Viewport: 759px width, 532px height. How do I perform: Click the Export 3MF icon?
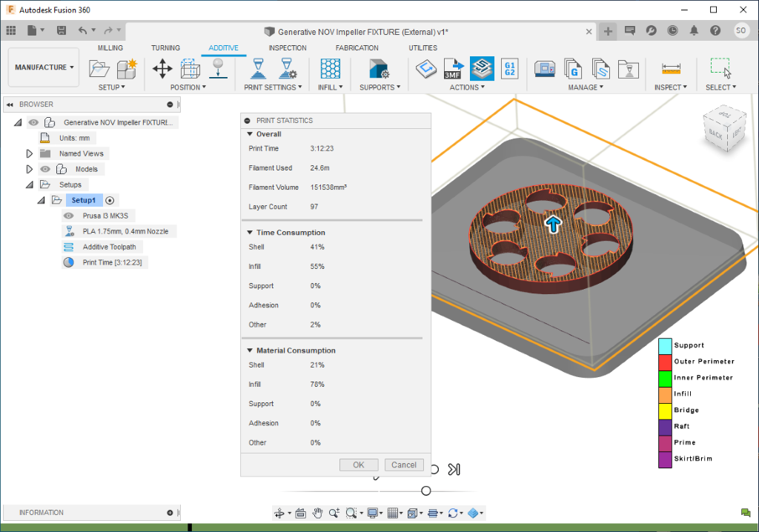click(453, 68)
